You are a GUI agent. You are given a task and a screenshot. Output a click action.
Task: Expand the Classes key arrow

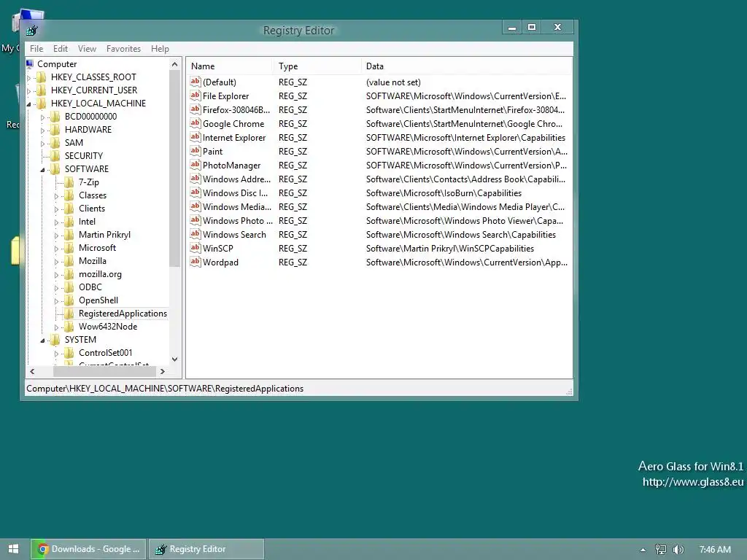point(57,195)
